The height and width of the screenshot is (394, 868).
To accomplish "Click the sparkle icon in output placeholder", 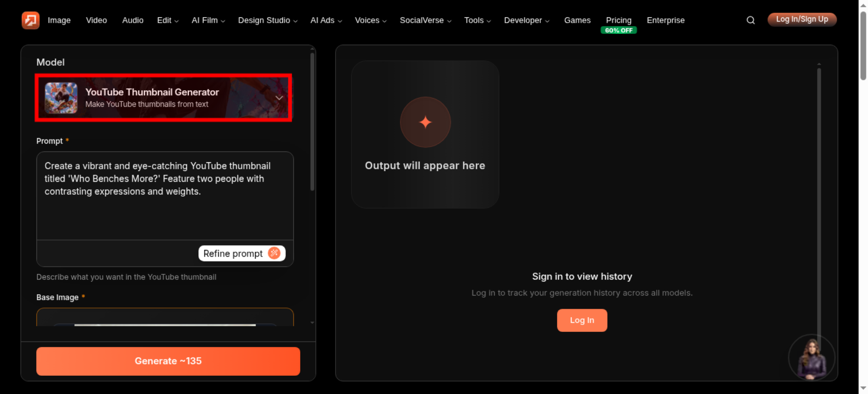I will pyautogui.click(x=425, y=122).
